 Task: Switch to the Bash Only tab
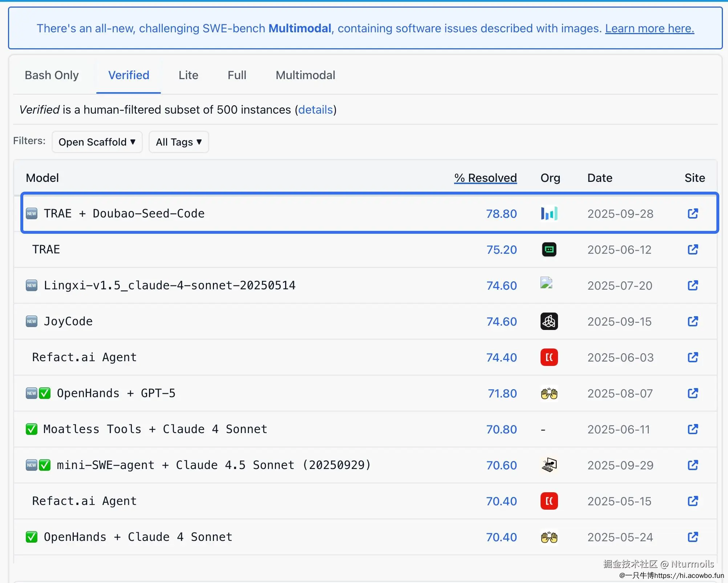(x=52, y=75)
